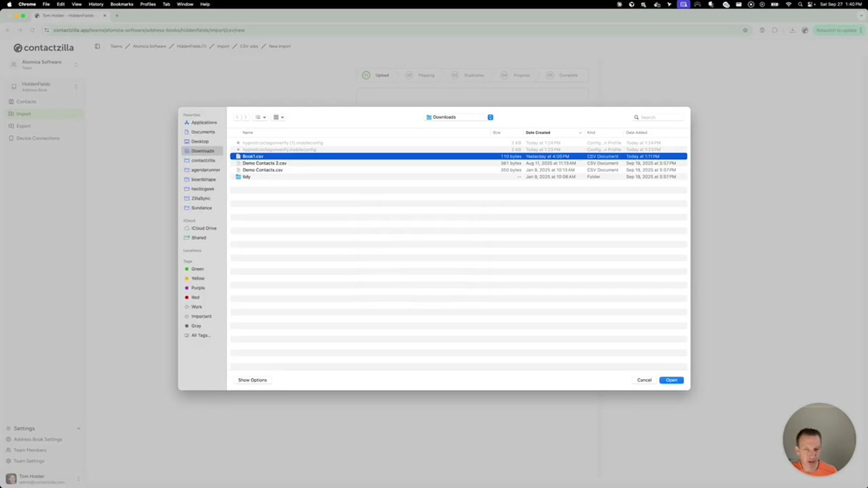Image resolution: width=868 pixels, height=488 pixels.
Task: Select the tidy folder
Action: click(458, 177)
